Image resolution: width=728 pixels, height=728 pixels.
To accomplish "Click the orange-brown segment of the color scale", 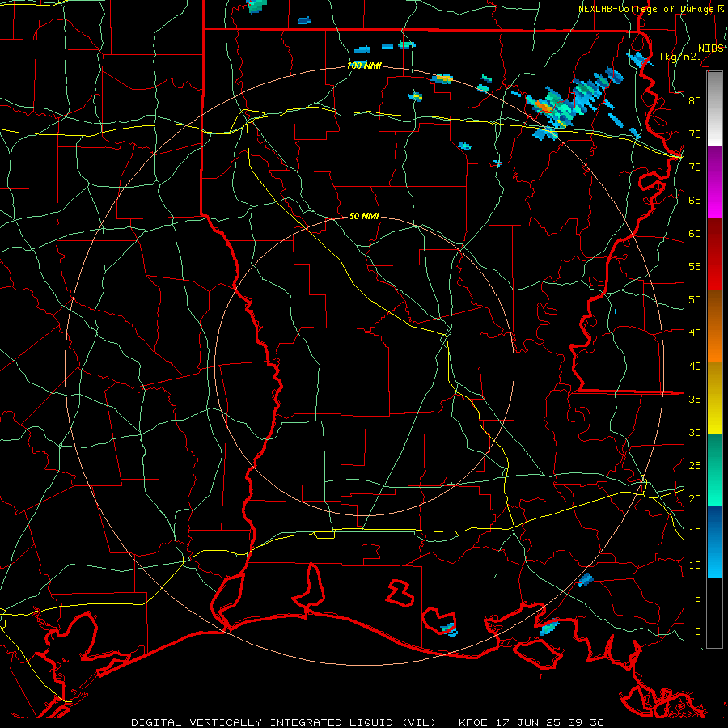I will [714, 326].
